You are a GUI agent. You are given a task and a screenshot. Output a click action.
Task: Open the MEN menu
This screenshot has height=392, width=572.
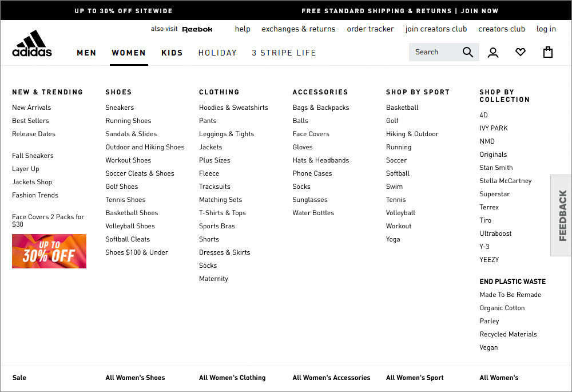86,53
